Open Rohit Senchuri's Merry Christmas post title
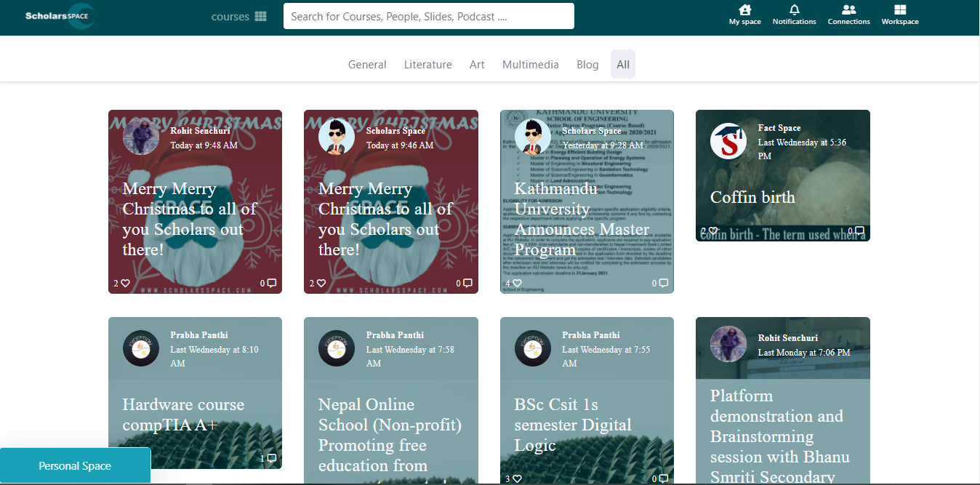980x485 pixels. click(x=189, y=219)
